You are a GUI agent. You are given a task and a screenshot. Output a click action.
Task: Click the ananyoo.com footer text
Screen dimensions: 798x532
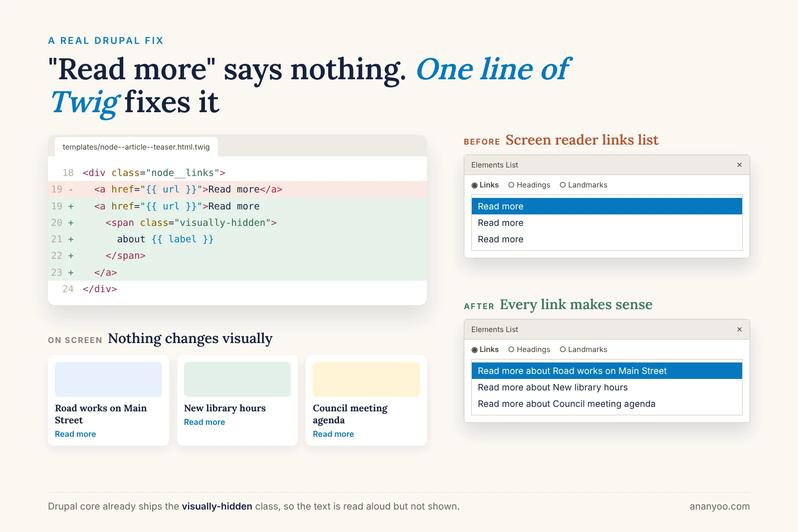point(720,507)
